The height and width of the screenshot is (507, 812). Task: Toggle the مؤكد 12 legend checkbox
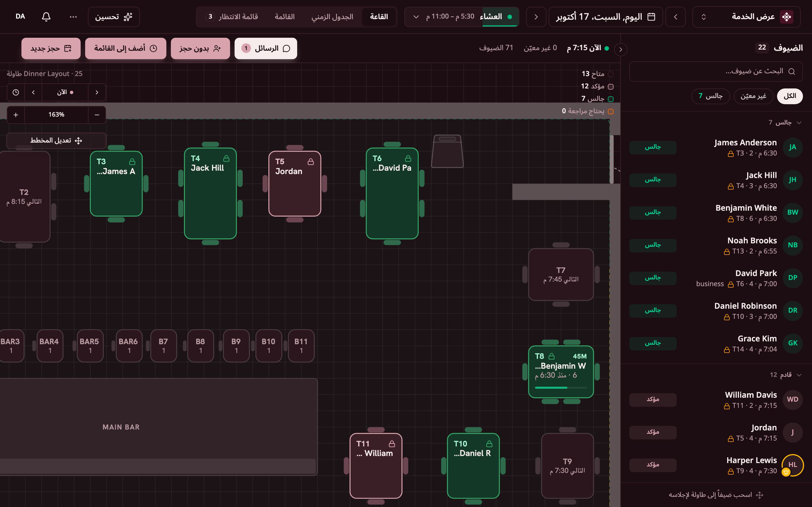point(611,86)
